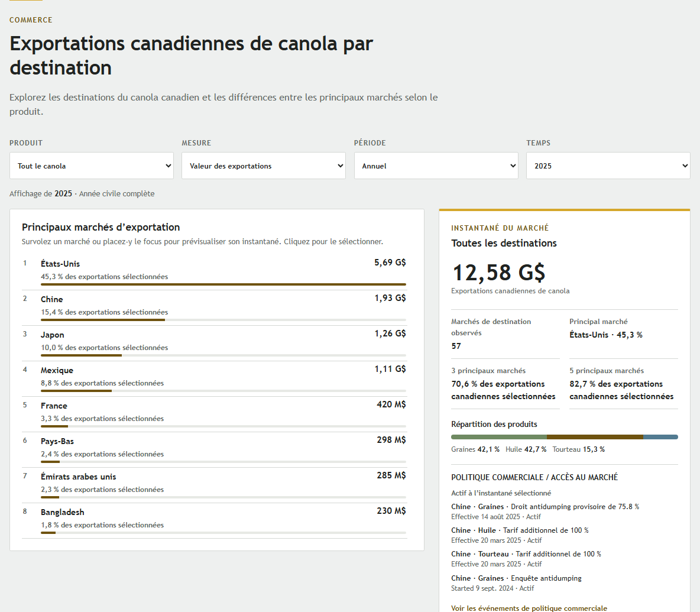Open the Période dropdown set to Annuel
This screenshot has width=700, height=612.
point(436,166)
